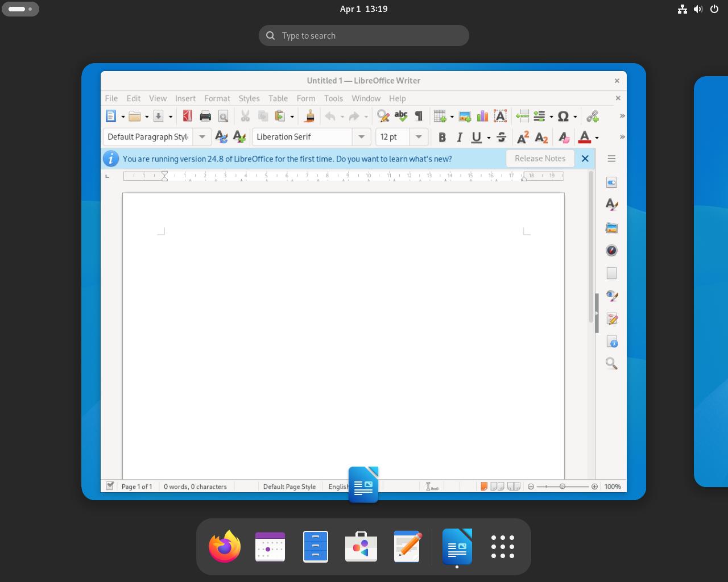The height and width of the screenshot is (582, 728).
Task: Click the zoom out minus button
Action: point(531,487)
